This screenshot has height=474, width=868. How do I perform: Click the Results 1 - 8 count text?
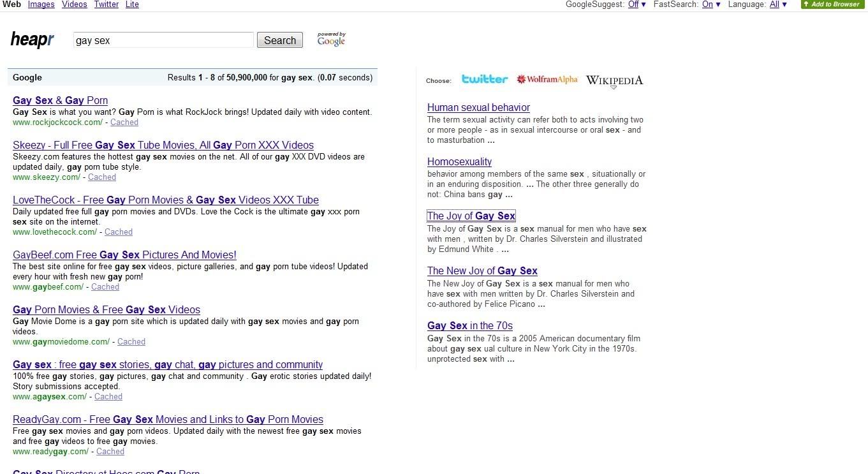pos(270,78)
